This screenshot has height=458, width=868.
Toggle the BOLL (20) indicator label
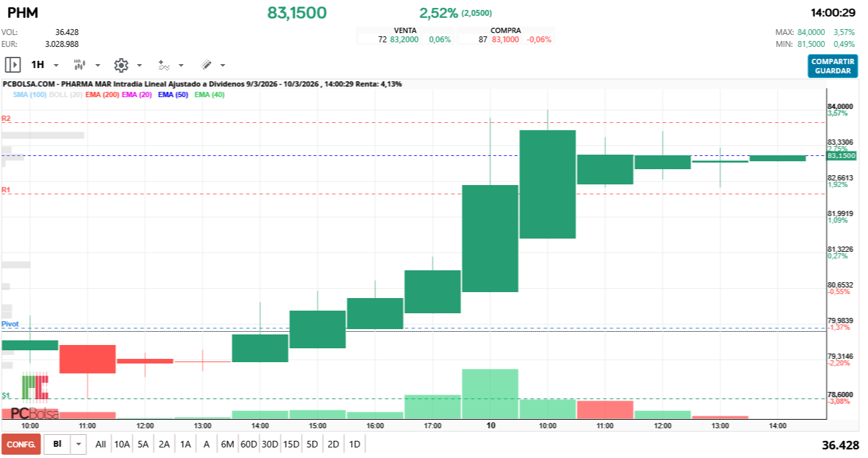click(65, 95)
